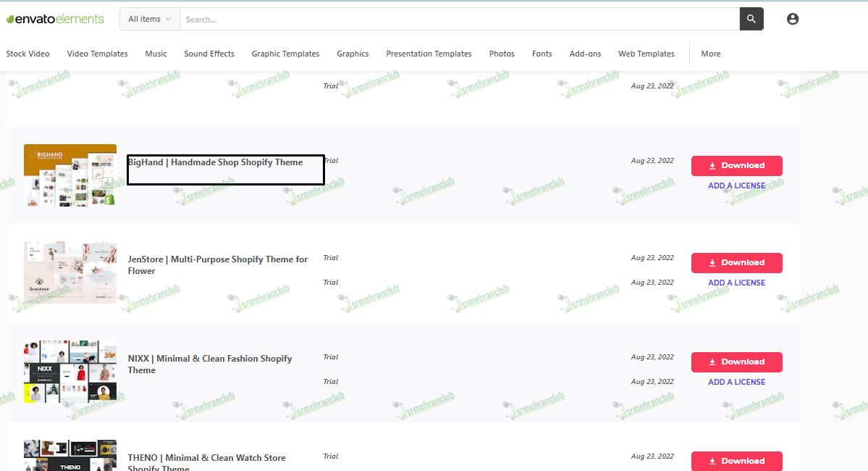Open the JenStore theme thumbnail

point(70,272)
